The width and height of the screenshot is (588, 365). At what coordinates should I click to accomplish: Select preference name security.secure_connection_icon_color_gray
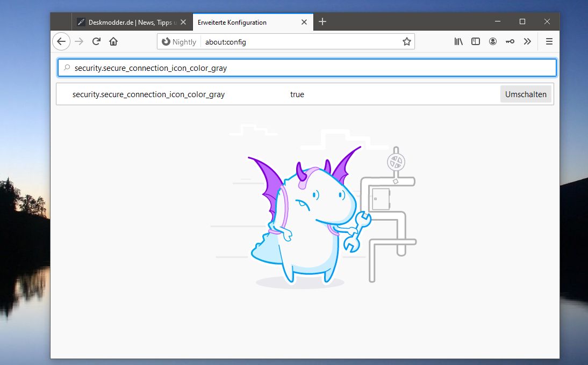pos(148,94)
